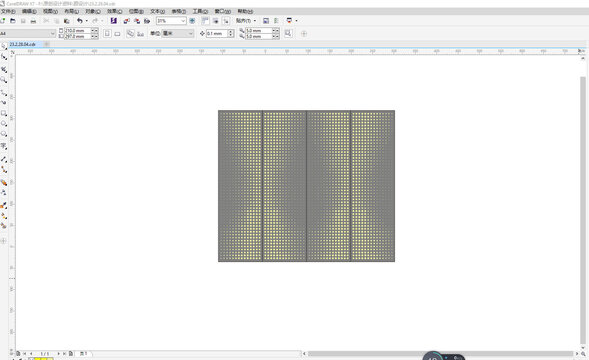Toggle portrait page orientation
Screen dimensions: 589x360
point(107,33)
